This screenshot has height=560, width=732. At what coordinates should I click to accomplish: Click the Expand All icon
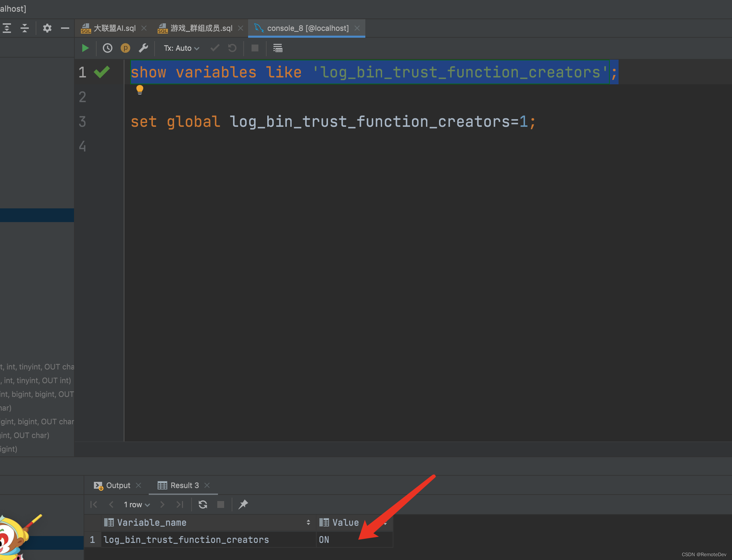(x=7, y=28)
